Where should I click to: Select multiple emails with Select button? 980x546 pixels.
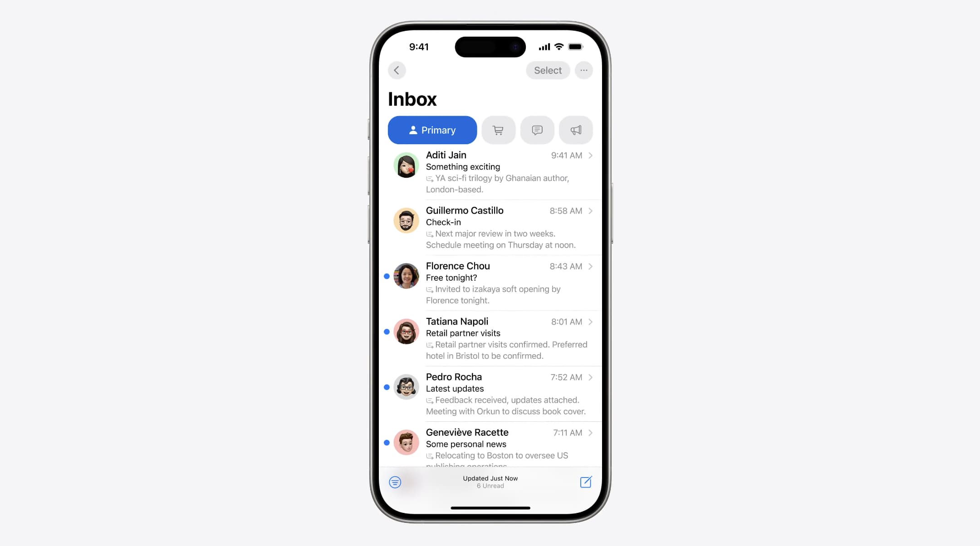pyautogui.click(x=548, y=70)
